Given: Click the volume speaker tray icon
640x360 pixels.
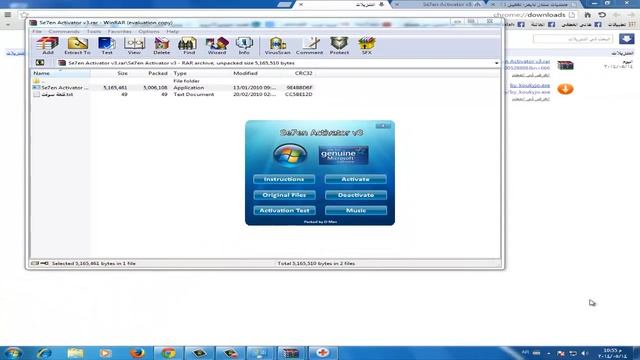Looking at the screenshot, I should (x=584, y=353).
